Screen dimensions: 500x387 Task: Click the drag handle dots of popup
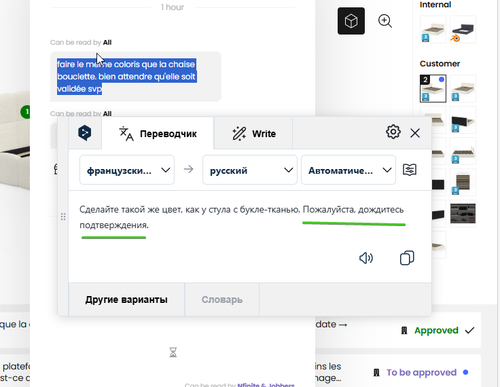[63, 217]
